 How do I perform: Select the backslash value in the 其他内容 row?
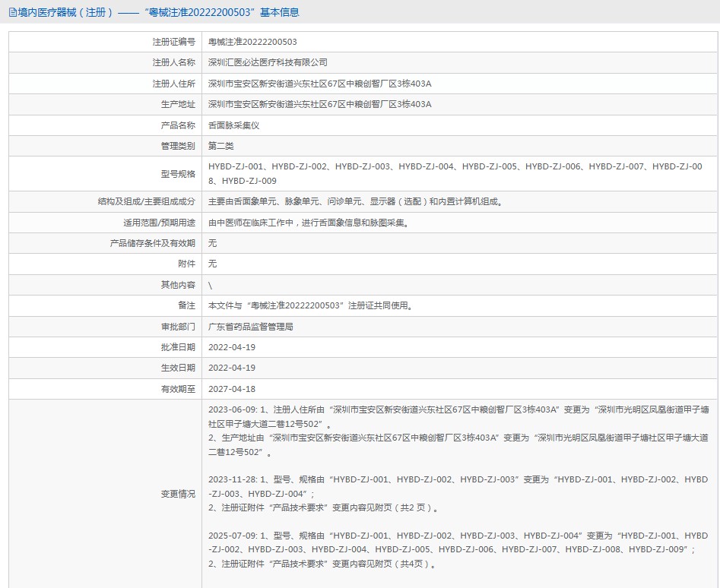point(211,286)
